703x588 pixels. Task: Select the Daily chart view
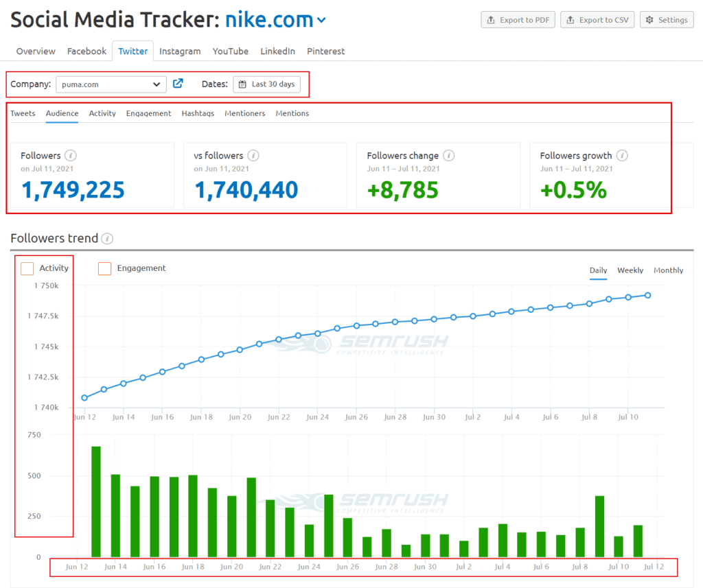(x=598, y=270)
